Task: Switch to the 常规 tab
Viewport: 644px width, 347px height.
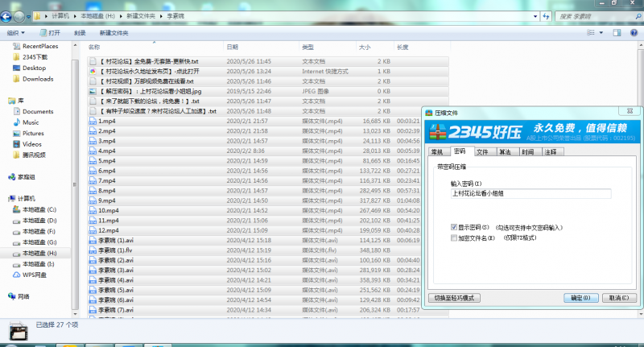Action: point(436,151)
